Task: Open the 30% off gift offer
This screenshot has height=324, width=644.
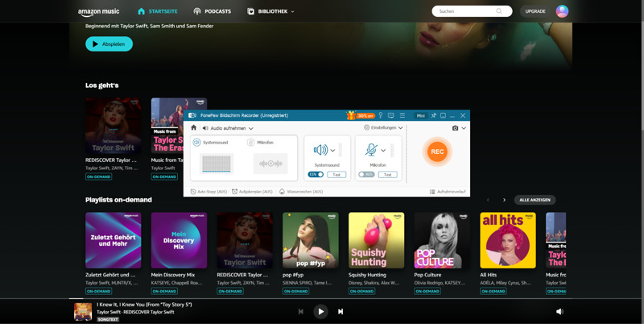Action: 361,115
